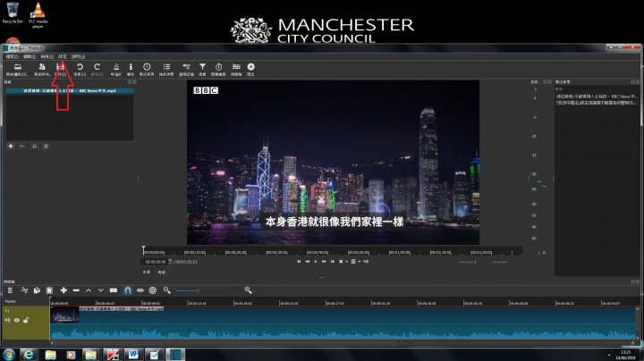Toggle player volume speaker button
The width and height of the screenshot is (644, 361).
(x=366, y=261)
